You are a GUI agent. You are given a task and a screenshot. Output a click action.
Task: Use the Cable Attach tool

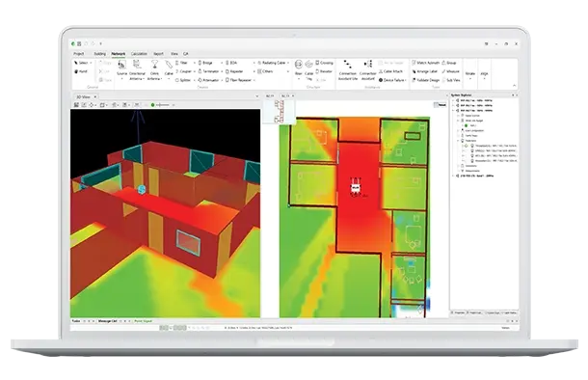[x=390, y=71]
